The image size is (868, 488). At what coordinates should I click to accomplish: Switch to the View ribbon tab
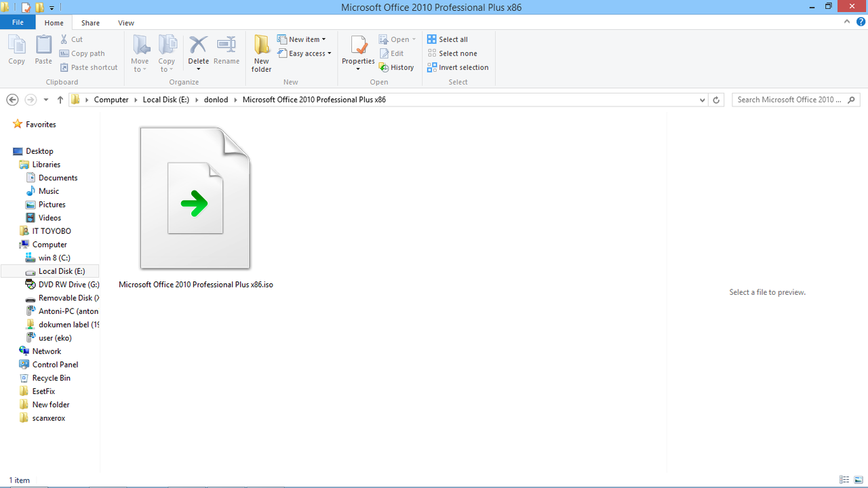(x=126, y=22)
